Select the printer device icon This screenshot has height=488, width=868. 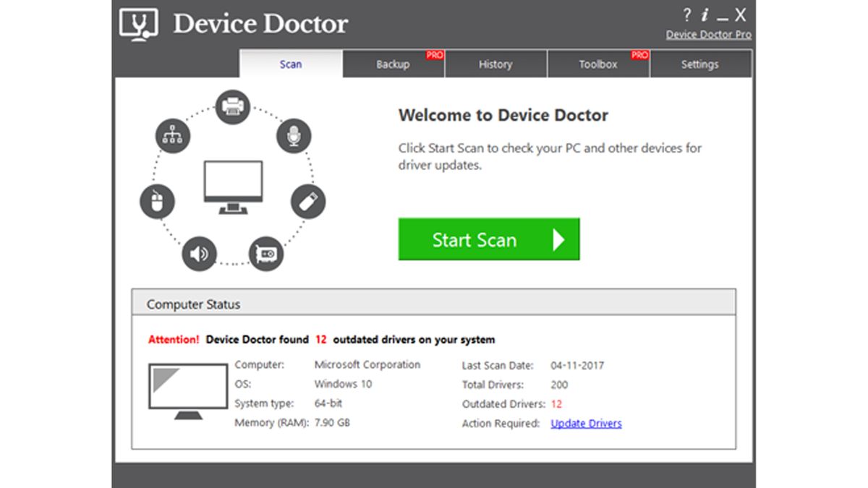[x=232, y=107]
